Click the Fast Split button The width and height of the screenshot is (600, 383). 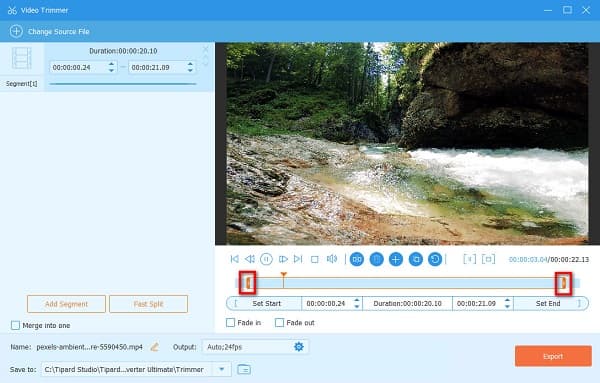coord(148,304)
